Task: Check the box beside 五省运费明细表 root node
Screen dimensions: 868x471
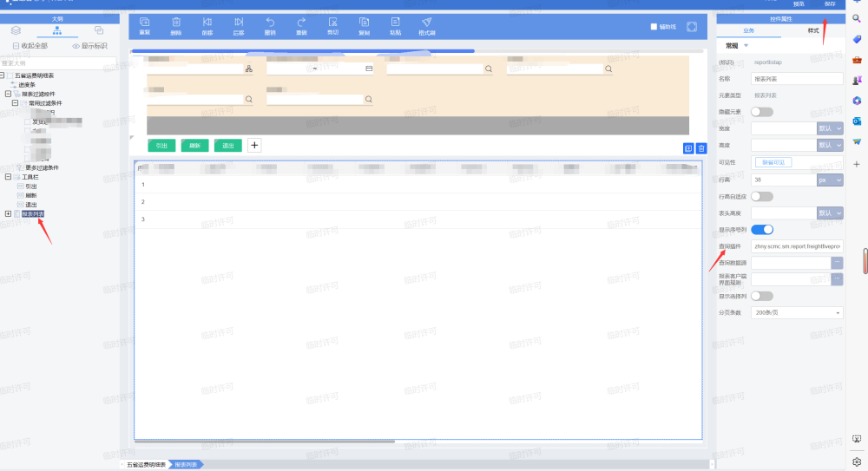Action: tap(10, 75)
